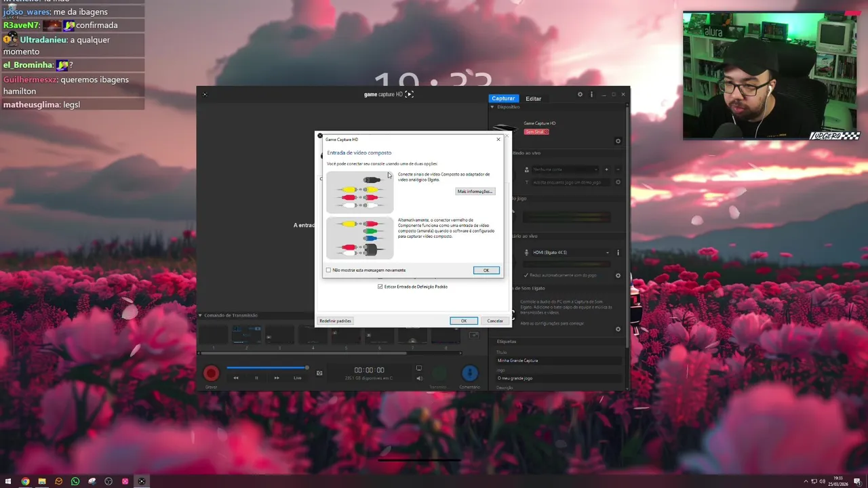Switch to the Editar tab
Screen dimensions: 868x488
coord(534,98)
